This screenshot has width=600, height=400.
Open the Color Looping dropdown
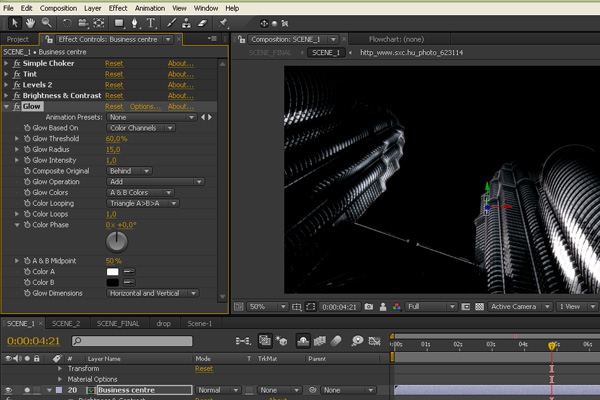click(143, 203)
